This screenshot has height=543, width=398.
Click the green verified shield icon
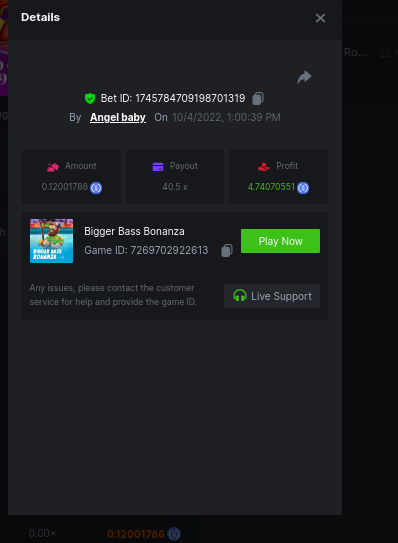(x=90, y=98)
